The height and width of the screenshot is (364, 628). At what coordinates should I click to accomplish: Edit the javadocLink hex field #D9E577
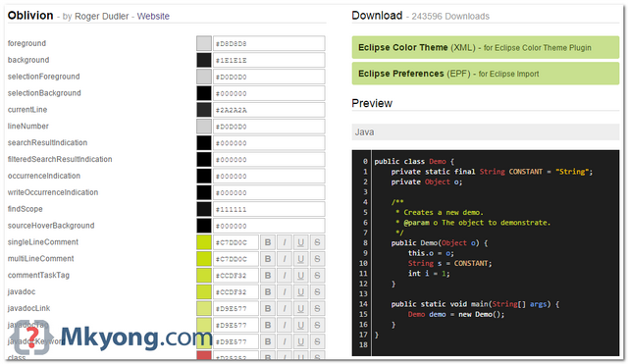tap(235, 309)
